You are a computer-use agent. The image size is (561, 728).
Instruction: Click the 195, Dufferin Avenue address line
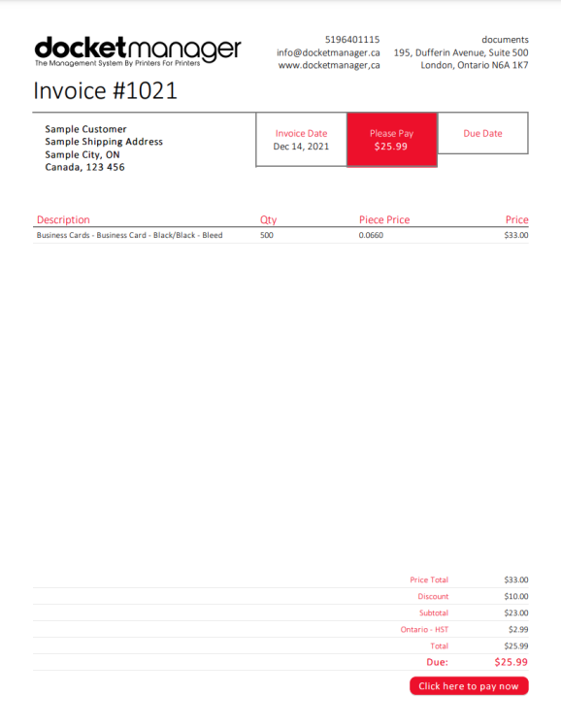pos(461,52)
